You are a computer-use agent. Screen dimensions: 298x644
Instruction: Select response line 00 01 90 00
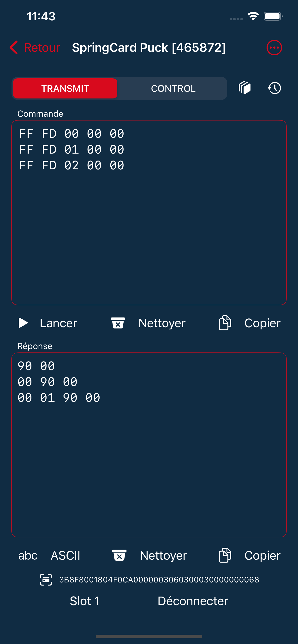point(59,398)
